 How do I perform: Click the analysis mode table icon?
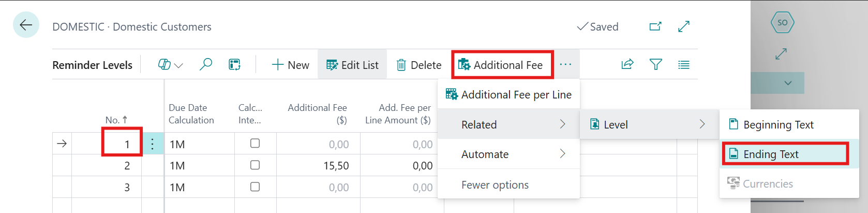(x=234, y=64)
